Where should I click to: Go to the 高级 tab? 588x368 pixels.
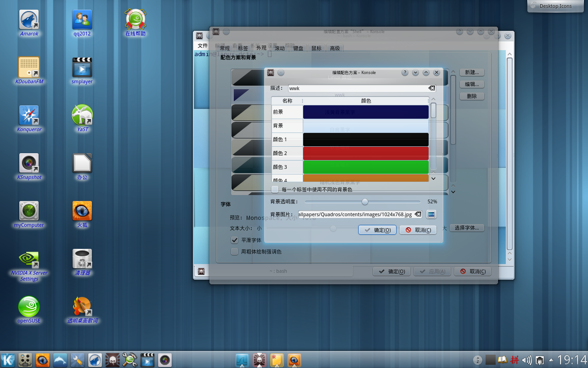tap(335, 48)
